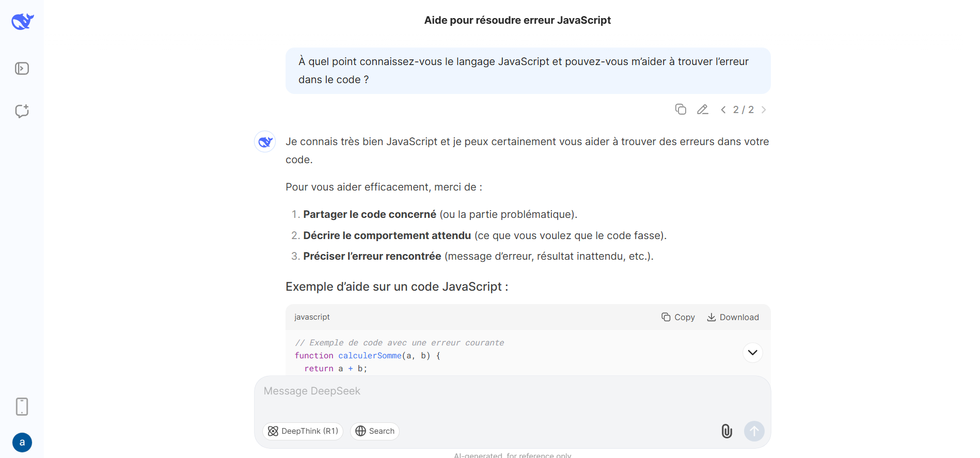Click the '2 / 2' version counter

744,109
